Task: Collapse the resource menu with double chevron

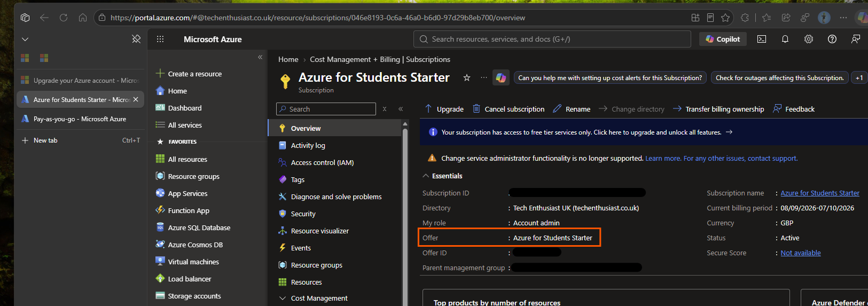Action: coord(401,109)
